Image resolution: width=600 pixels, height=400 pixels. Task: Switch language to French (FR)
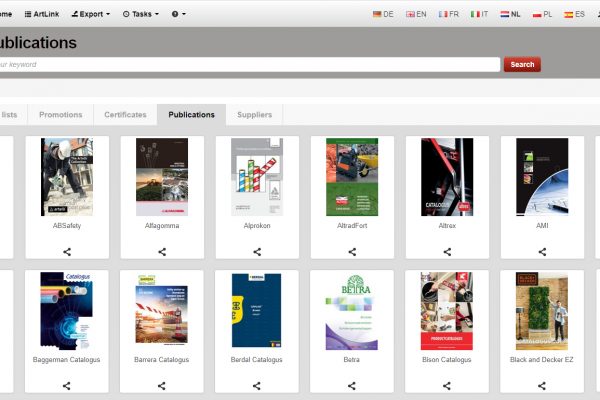447,15
